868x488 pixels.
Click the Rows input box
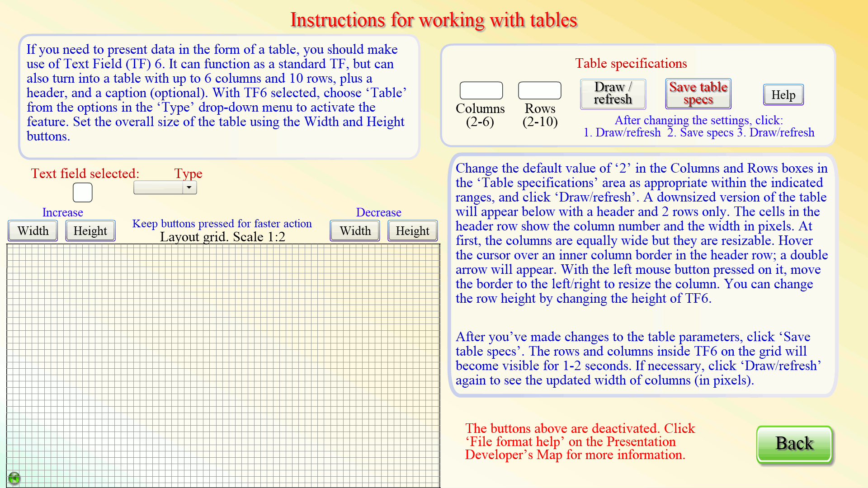coord(539,90)
